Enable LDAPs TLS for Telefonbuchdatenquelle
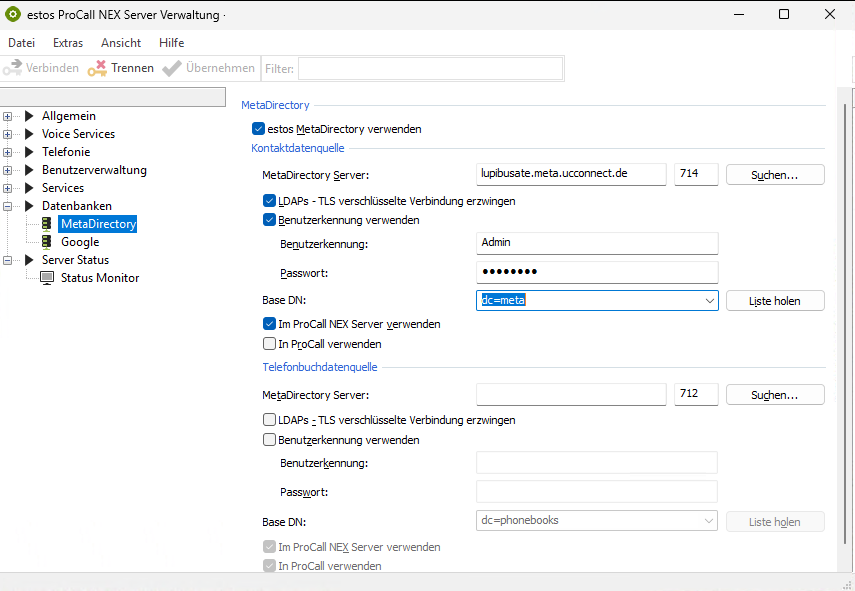The height and width of the screenshot is (591, 855). click(269, 420)
